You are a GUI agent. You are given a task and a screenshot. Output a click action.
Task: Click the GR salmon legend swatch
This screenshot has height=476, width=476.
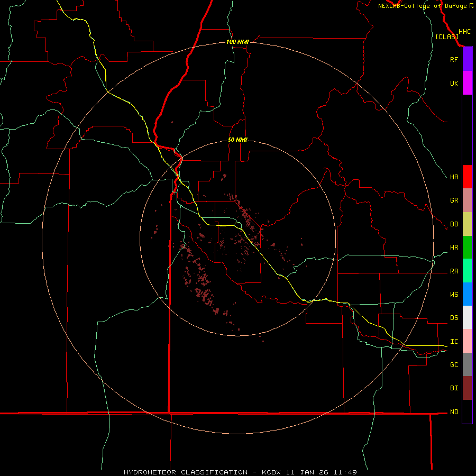click(467, 200)
